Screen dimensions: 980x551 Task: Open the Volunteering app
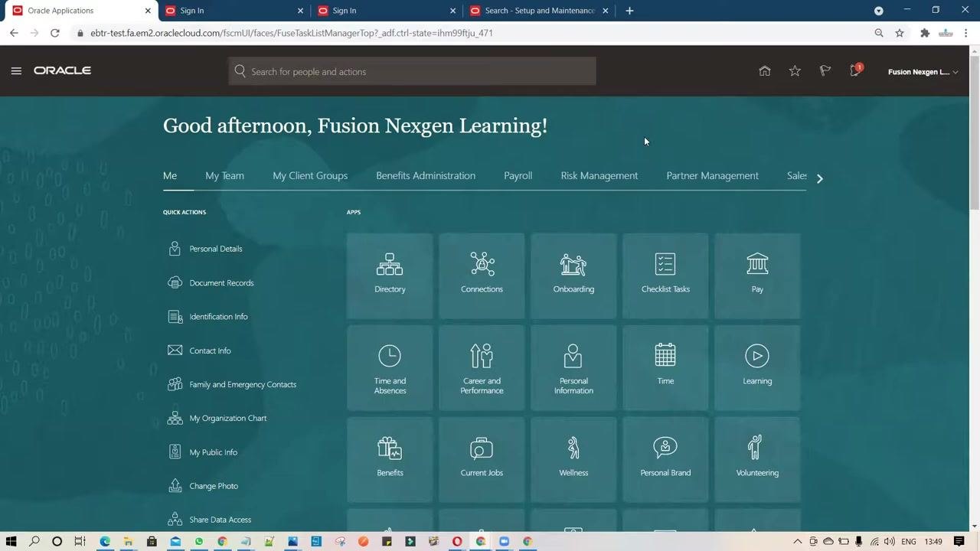click(x=757, y=459)
